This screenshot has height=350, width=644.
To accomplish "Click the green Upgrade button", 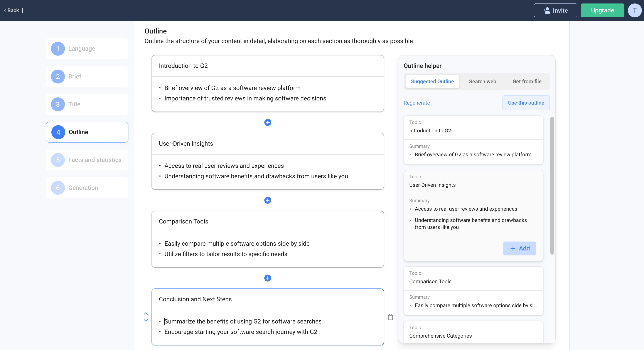I will coord(602,10).
